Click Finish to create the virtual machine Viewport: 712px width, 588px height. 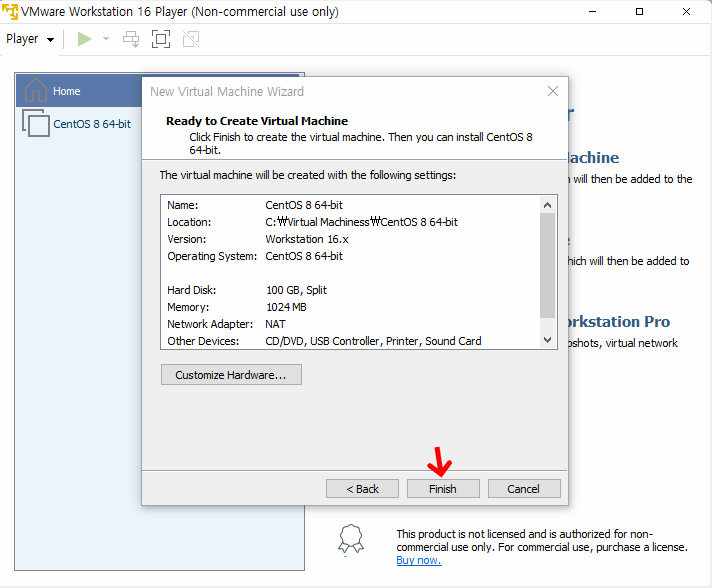point(443,489)
